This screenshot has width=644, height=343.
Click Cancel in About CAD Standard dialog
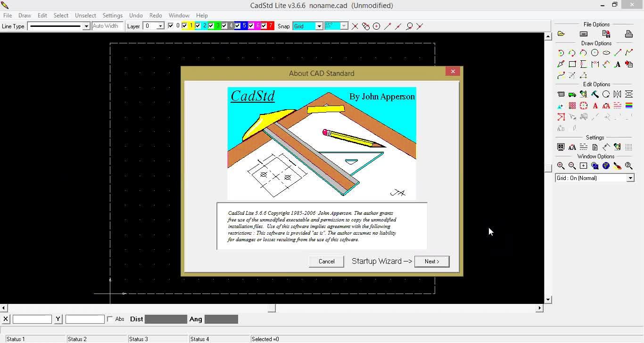[326, 261]
